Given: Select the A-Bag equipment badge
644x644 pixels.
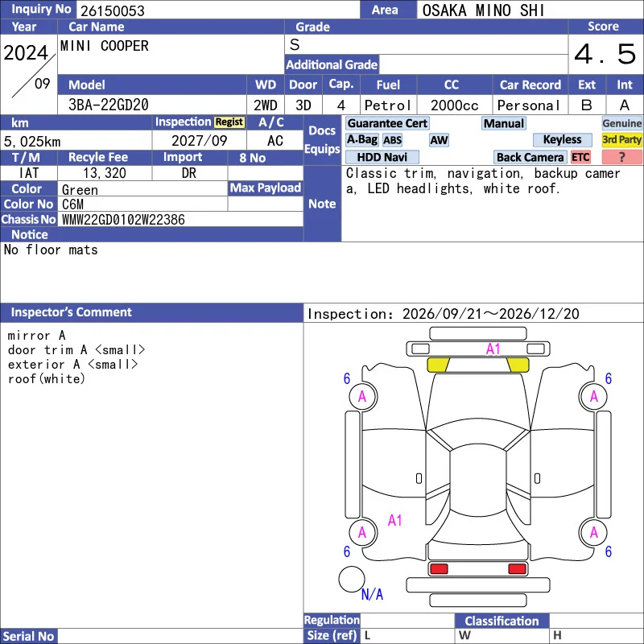Looking at the screenshot, I should pyautogui.click(x=362, y=139).
